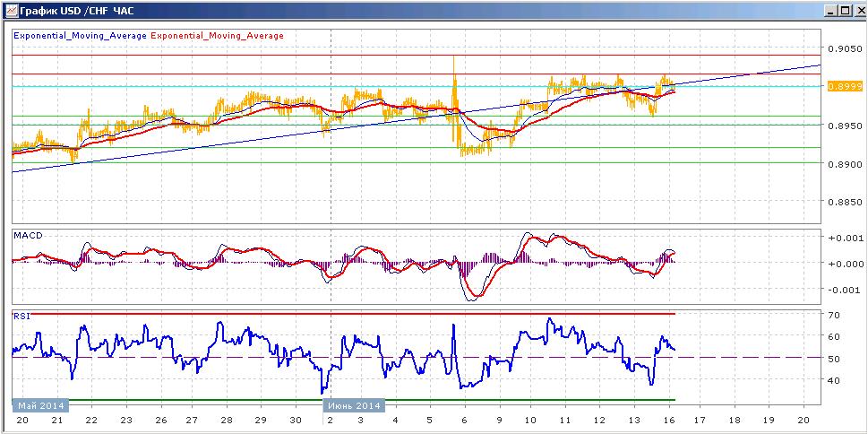Click the red Exponential_Moving_Average legend label
Viewport: 868px width, 434px height.
coord(217,36)
